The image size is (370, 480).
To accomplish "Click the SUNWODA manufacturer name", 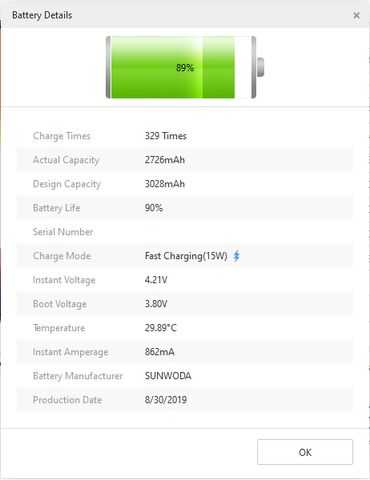I will click(168, 376).
